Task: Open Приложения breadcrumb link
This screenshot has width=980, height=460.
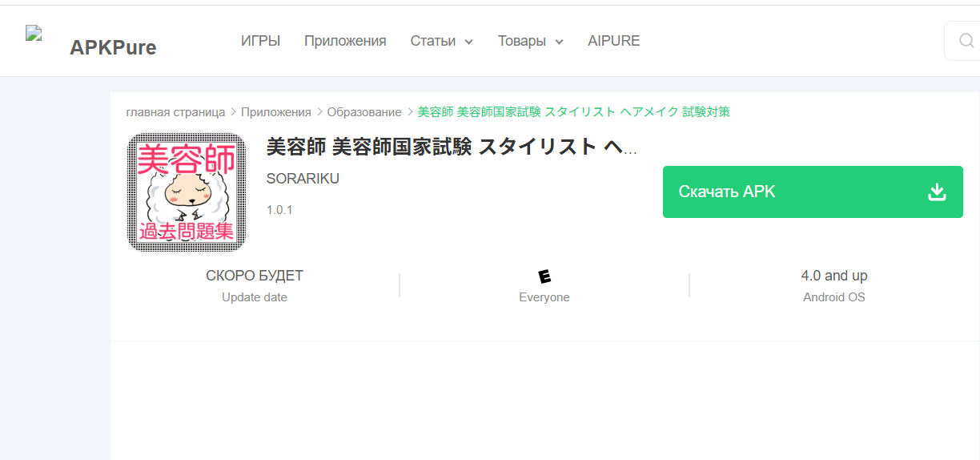Action: 276,112
